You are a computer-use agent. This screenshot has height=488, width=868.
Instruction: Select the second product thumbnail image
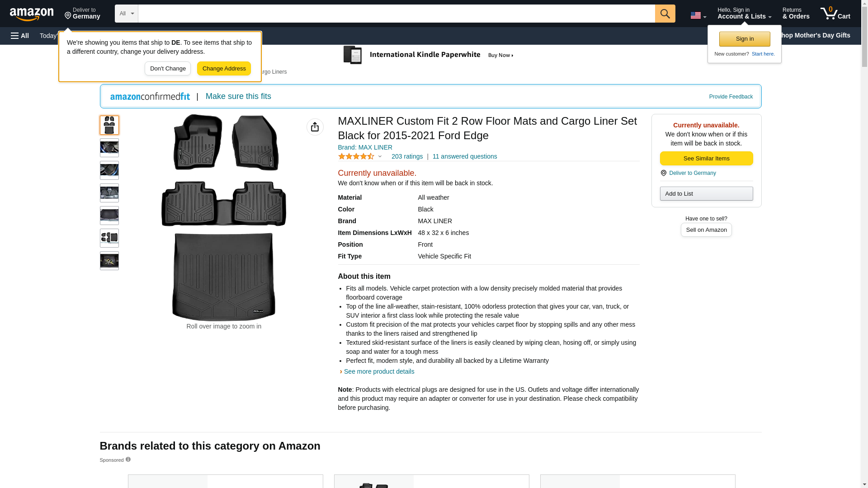(109, 148)
